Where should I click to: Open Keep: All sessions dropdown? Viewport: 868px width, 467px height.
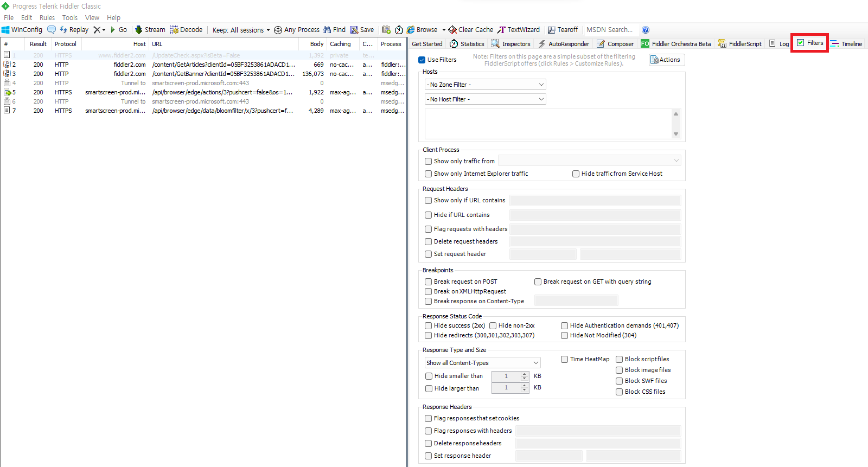[x=241, y=30]
